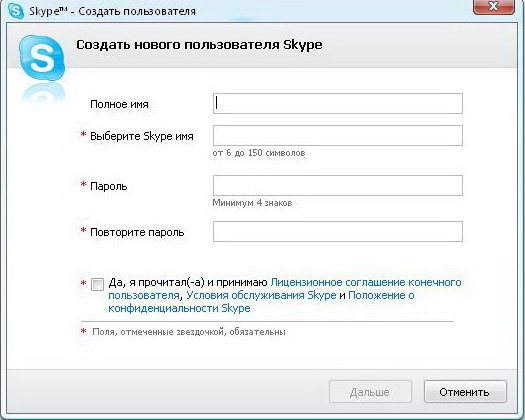Click the Отменить button

465,392
